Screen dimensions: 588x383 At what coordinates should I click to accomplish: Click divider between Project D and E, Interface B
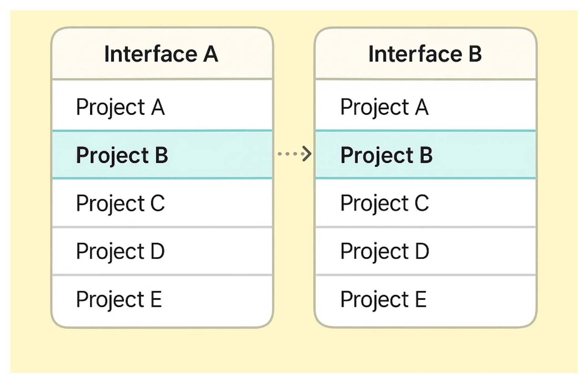[426, 275]
